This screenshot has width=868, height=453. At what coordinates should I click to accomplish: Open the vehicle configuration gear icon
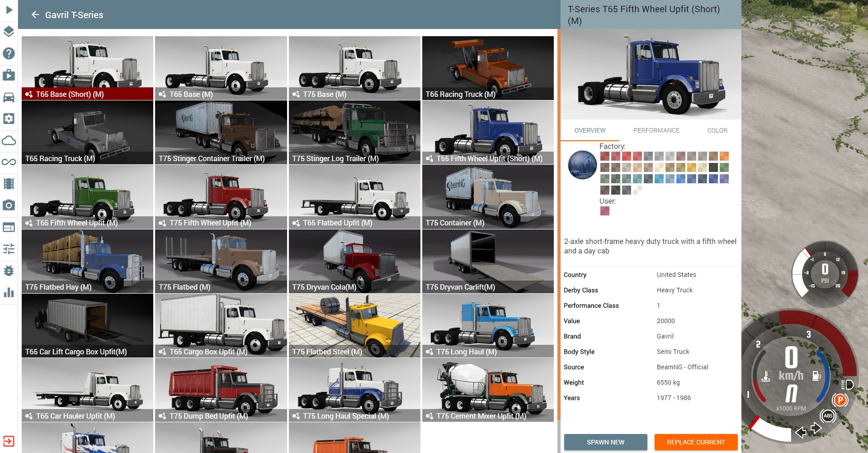[9, 119]
